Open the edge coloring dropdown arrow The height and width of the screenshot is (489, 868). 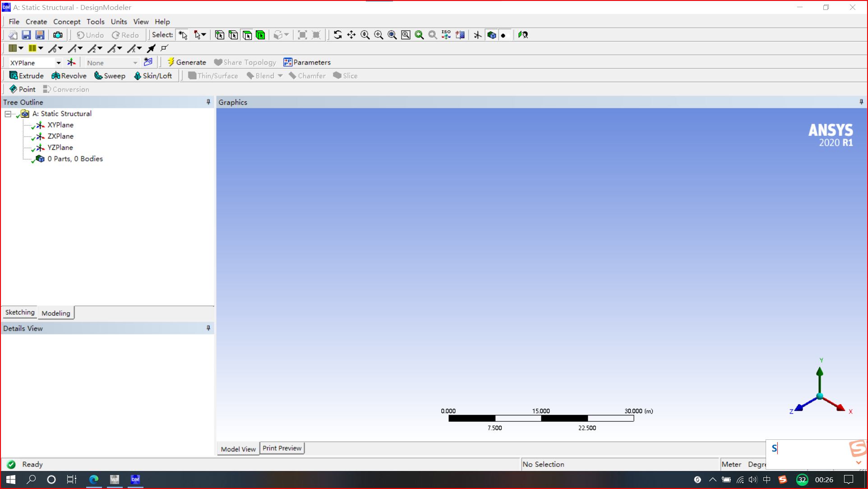tap(41, 48)
